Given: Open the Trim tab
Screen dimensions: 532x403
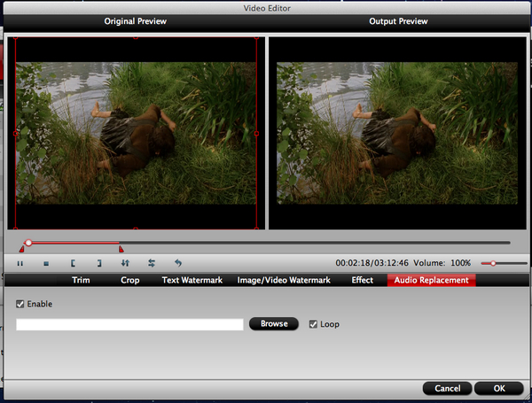Looking at the screenshot, I should [81, 280].
